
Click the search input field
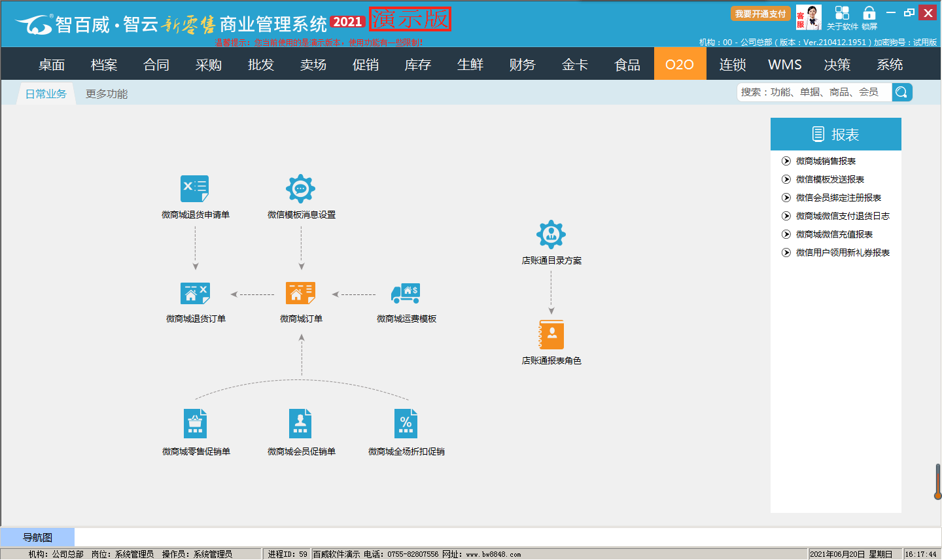(814, 92)
